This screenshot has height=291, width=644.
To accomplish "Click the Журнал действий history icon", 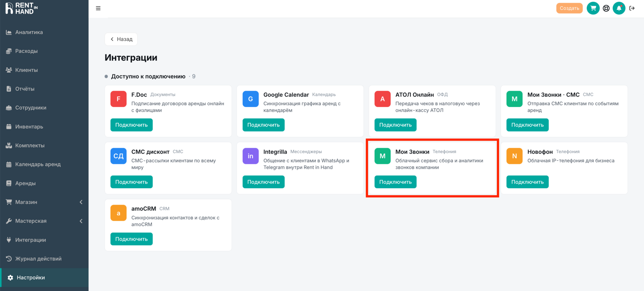I will [x=9, y=259].
